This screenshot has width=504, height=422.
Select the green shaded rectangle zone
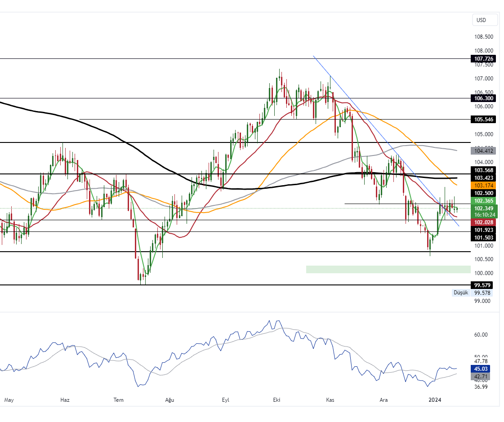[x=388, y=269]
